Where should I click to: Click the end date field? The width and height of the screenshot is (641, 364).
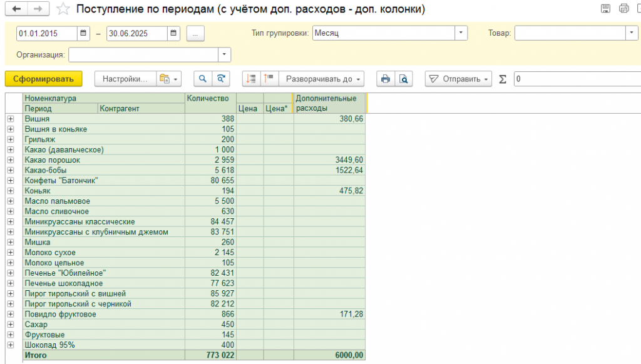[x=136, y=34]
